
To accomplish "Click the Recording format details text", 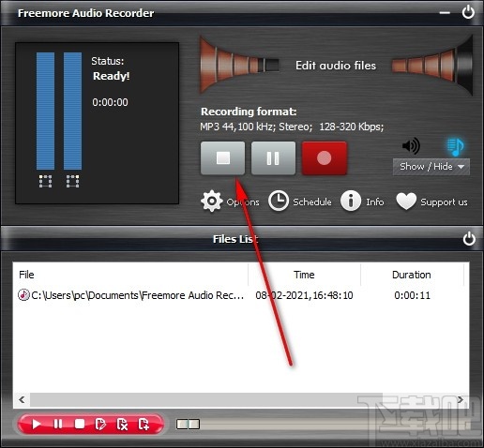I will 292,127.
